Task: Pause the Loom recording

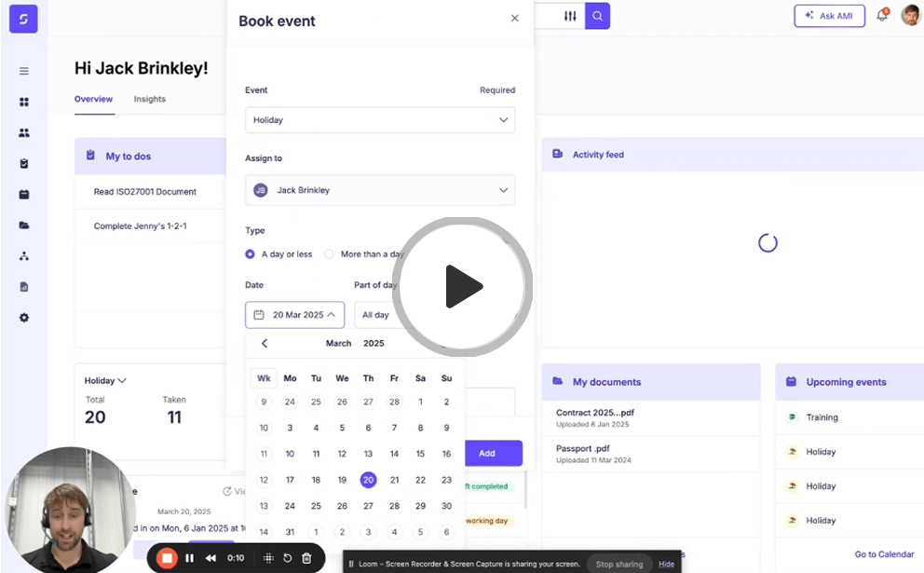Action: pyautogui.click(x=189, y=558)
